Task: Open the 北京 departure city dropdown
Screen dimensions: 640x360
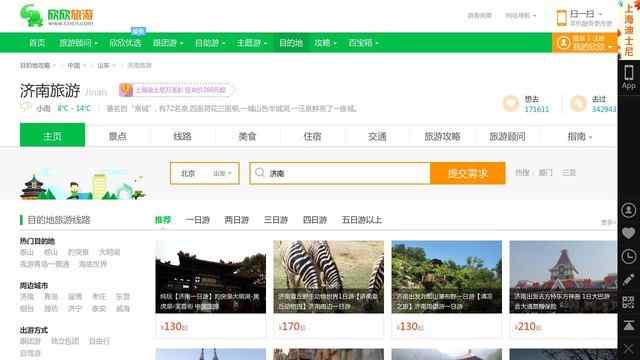Action: (x=205, y=173)
